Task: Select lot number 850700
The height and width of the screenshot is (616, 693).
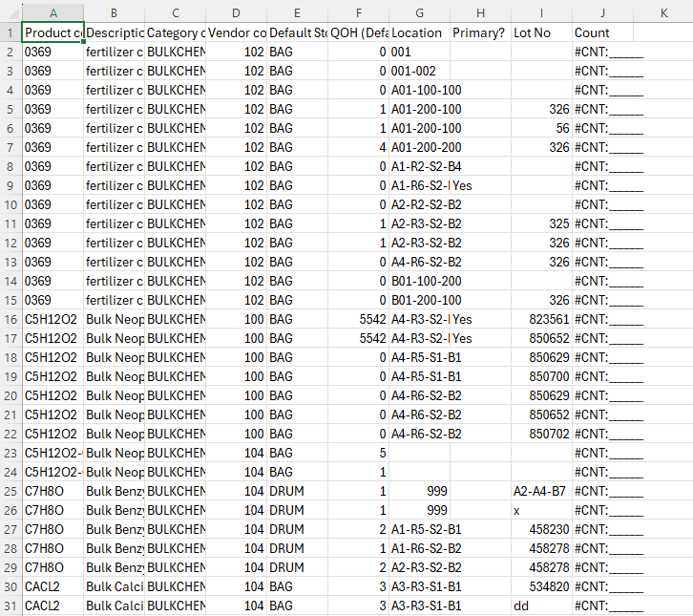Action: pyautogui.click(x=541, y=376)
